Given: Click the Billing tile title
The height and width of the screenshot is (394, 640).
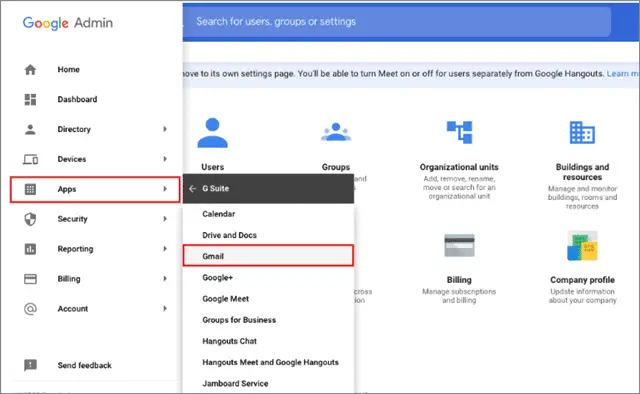Looking at the screenshot, I should [x=459, y=280].
